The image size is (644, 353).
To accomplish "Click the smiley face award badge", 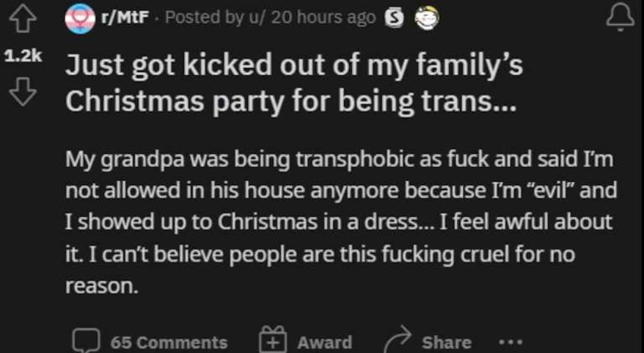I will click(x=427, y=18).
